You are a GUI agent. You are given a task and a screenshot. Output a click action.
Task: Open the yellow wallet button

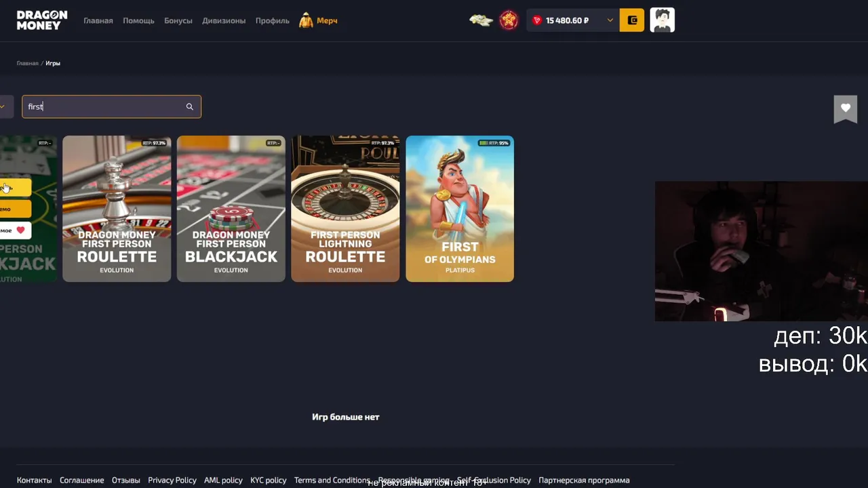click(632, 20)
